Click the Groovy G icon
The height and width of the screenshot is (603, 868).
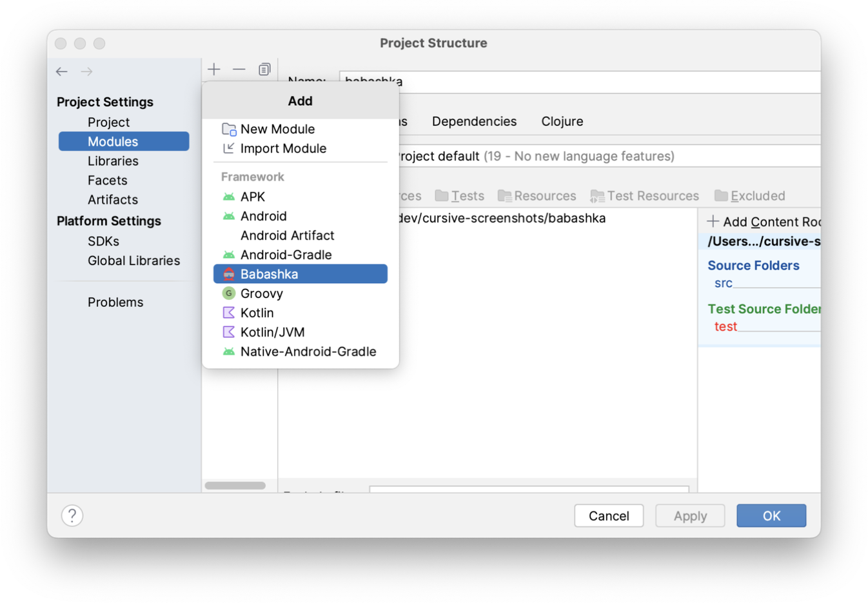coord(228,293)
